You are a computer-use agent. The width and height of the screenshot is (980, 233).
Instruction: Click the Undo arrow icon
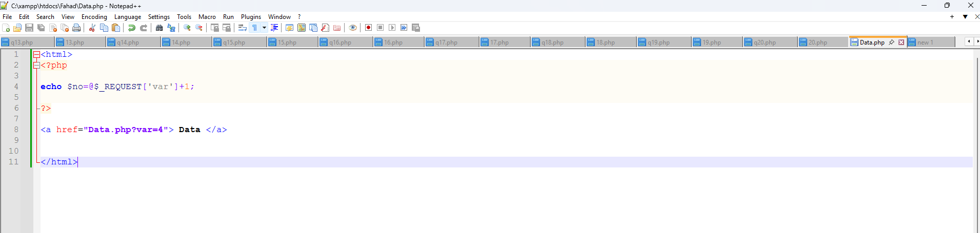(132, 28)
